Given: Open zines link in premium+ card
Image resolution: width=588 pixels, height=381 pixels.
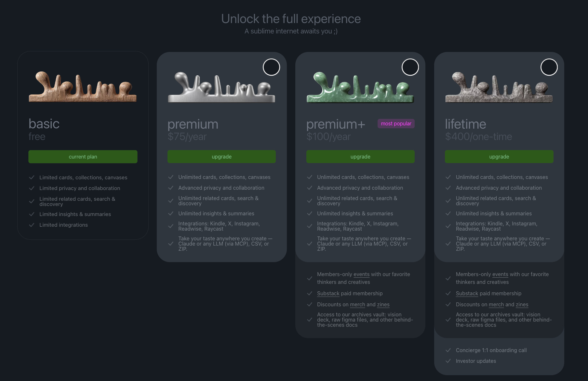Looking at the screenshot, I should pos(383,304).
